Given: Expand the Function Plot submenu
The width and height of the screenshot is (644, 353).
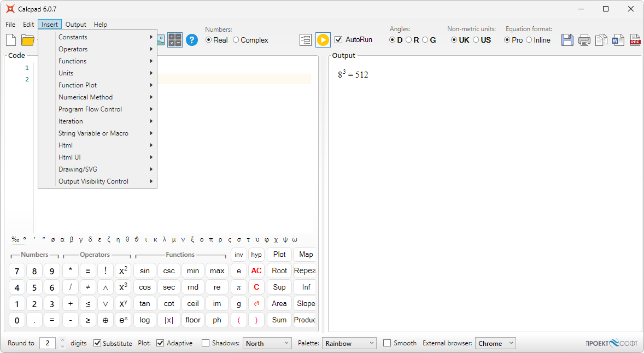Looking at the screenshot, I should click(98, 85).
